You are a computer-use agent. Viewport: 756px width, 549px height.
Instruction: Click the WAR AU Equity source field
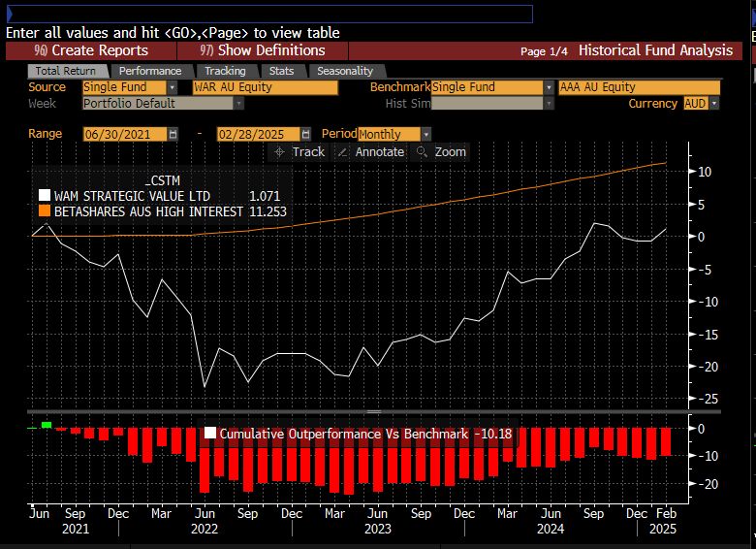(x=266, y=87)
